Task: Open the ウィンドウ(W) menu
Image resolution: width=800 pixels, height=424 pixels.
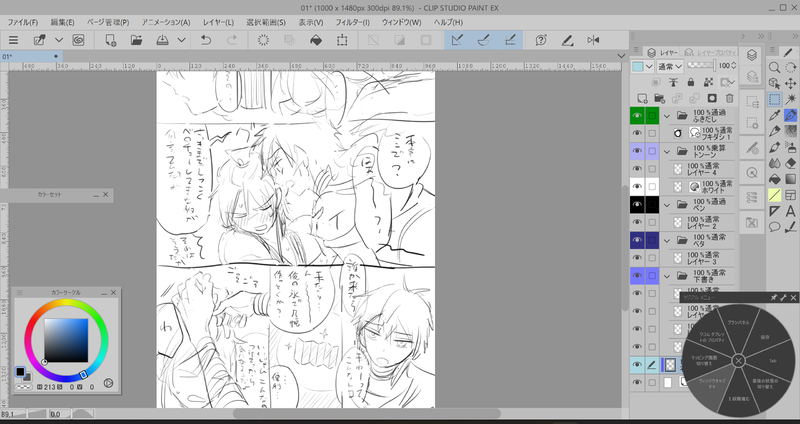Action: point(402,22)
